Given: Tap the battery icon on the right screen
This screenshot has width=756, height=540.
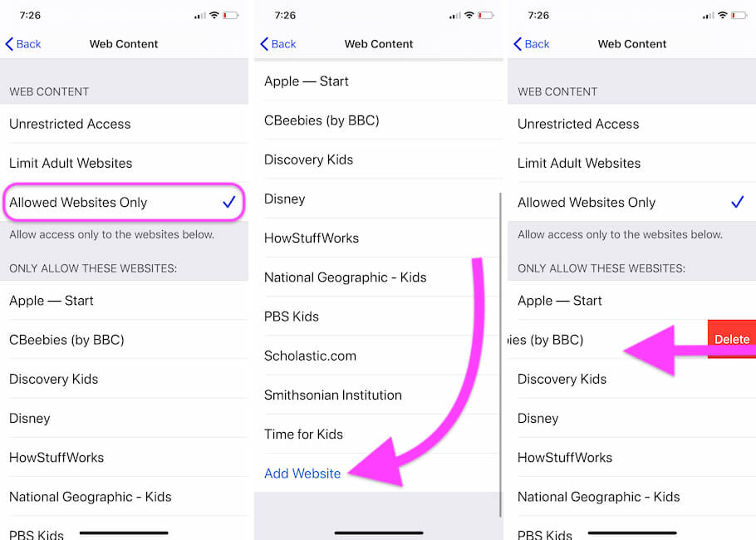Looking at the screenshot, I should [739, 16].
